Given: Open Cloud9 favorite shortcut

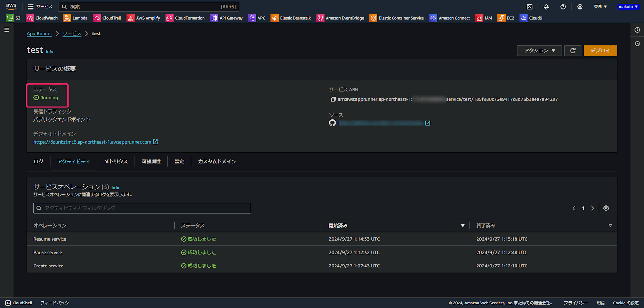Looking at the screenshot, I should click(x=531, y=18).
